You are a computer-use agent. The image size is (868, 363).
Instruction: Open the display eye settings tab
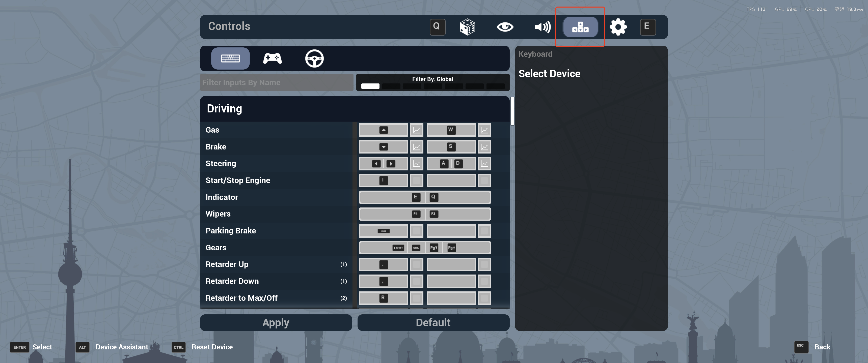pos(505,27)
